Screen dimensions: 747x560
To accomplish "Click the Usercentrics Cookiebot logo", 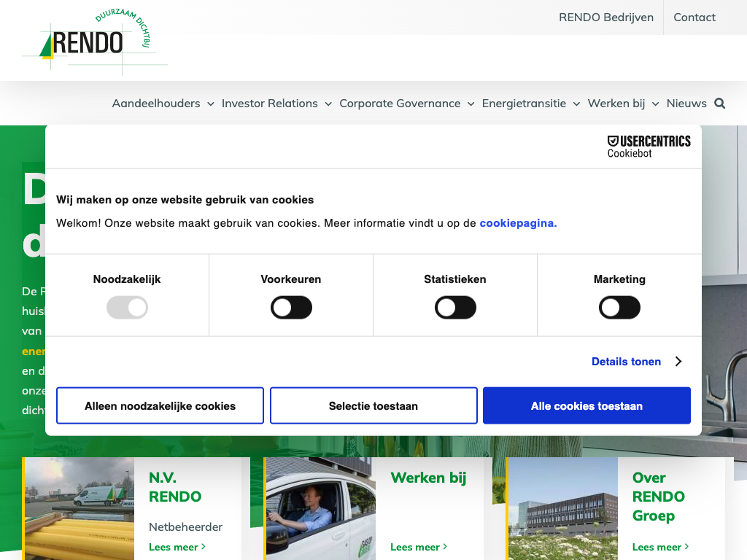I will click(x=649, y=146).
